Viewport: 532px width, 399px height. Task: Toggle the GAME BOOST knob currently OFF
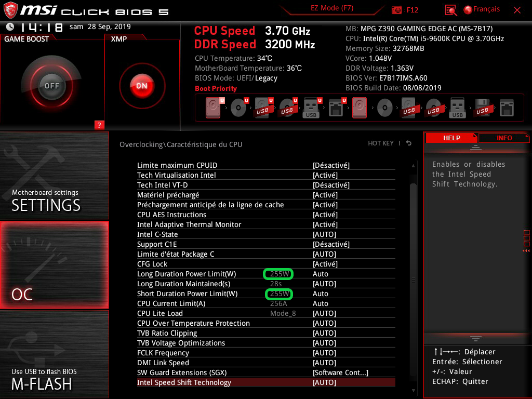click(51, 86)
